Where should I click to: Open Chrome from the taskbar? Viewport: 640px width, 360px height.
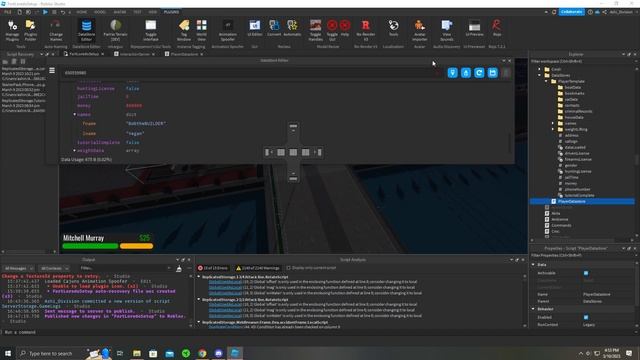click(202, 353)
